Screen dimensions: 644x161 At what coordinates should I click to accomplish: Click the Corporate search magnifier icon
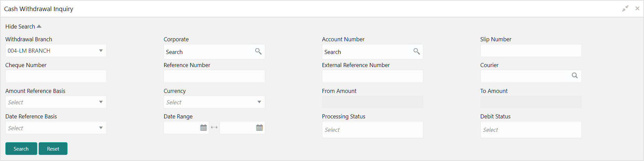pyautogui.click(x=258, y=51)
